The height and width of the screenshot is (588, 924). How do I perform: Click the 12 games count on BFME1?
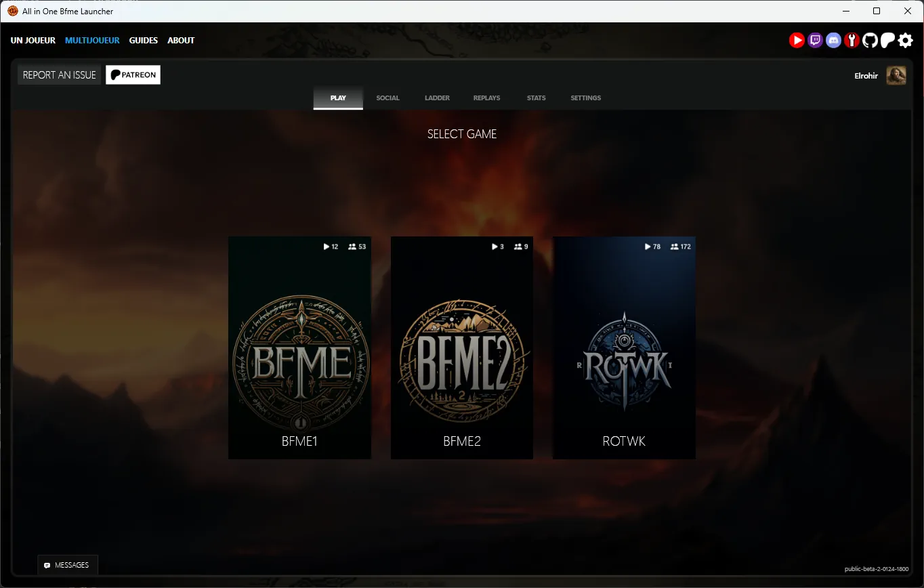pyautogui.click(x=335, y=247)
